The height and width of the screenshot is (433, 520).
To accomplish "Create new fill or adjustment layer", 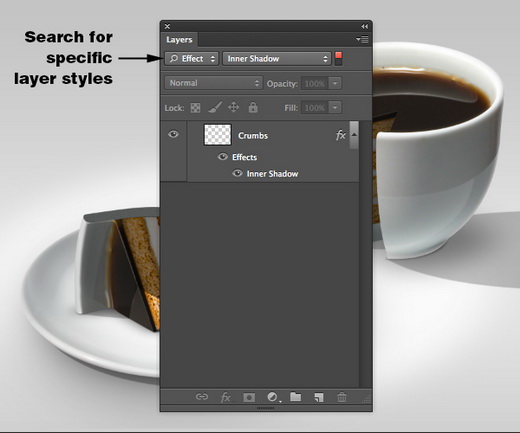I will (273, 397).
